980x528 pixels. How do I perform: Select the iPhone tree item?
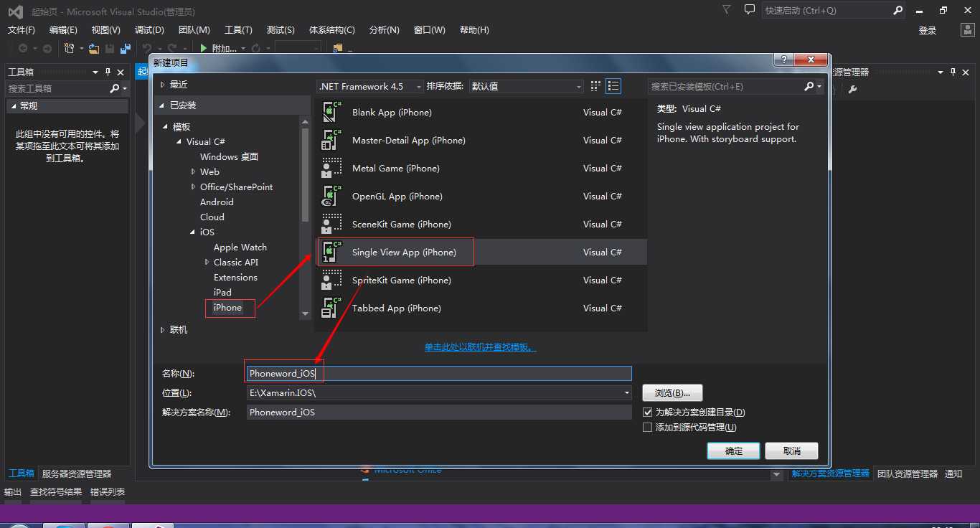coord(228,308)
